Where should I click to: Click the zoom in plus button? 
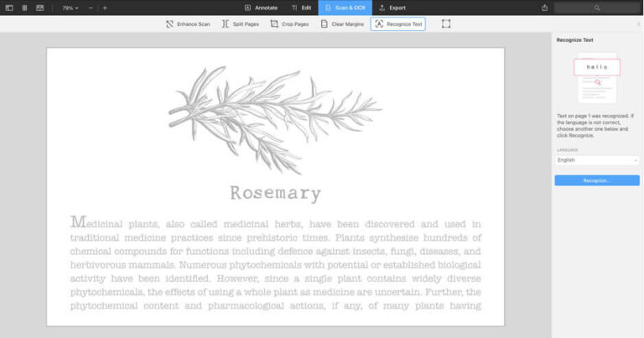(x=105, y=8)
